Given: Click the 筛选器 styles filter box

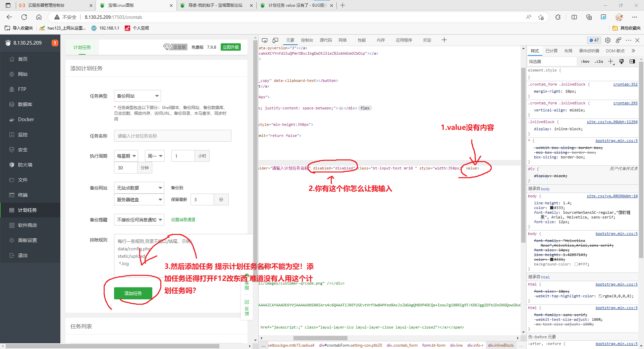Looking at the screenshot, I should tap(552, 61).
